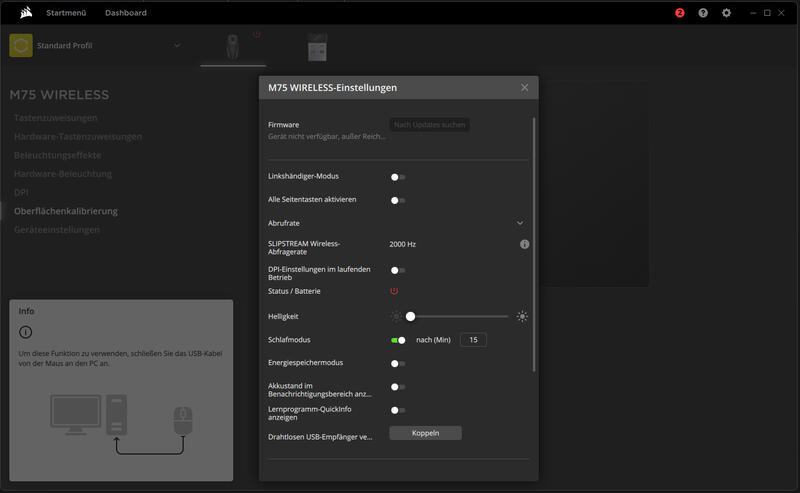This screenshot has width=800, height=493.
Task: Select Hardware-Beleuchtung in sidebar
Action: click(63, 174)
